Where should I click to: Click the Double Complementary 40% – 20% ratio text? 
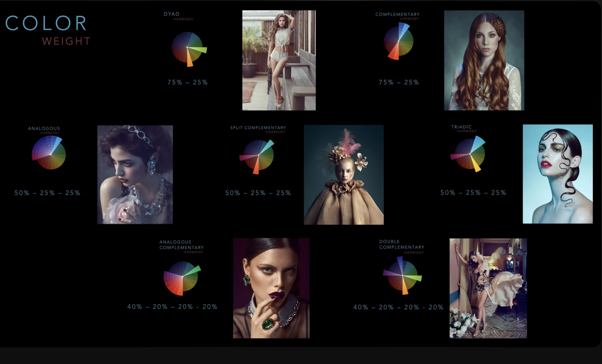[398, 307]
